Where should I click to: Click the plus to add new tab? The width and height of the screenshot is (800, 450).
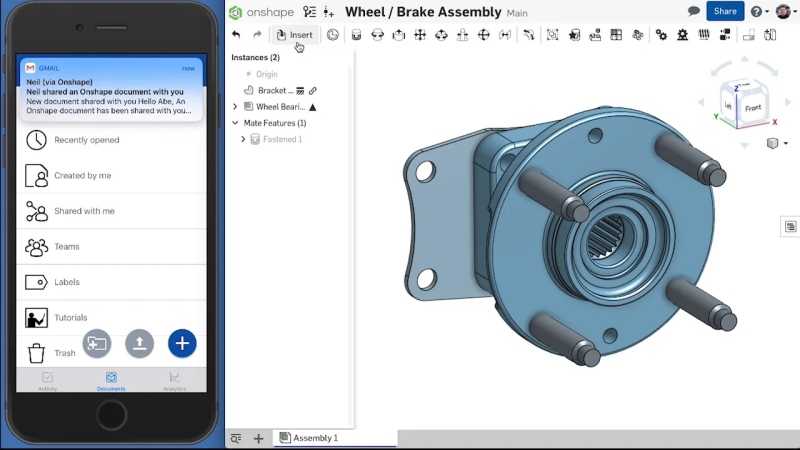pyautogui.click(x=259, y=438)
